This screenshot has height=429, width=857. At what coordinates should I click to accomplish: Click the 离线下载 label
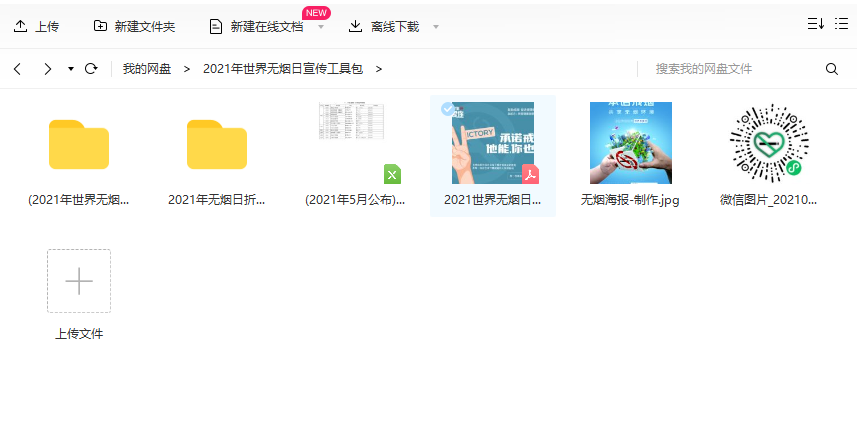coord(395,26)
